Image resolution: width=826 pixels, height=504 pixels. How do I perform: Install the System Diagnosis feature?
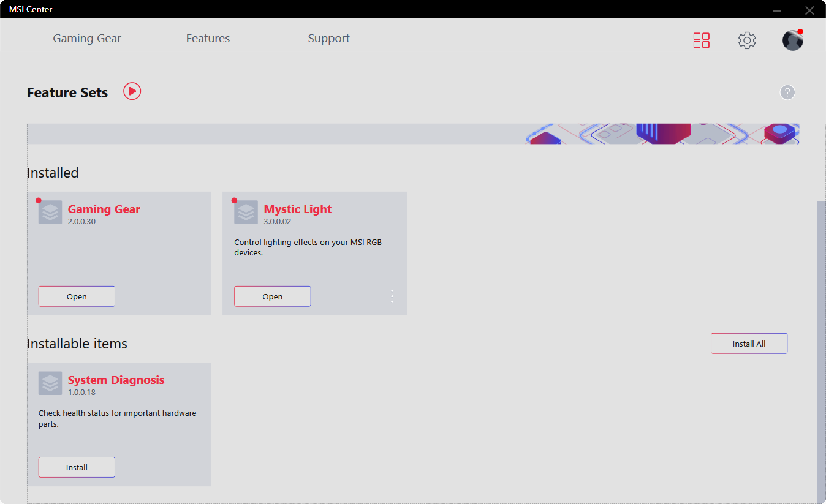(77, 467)
